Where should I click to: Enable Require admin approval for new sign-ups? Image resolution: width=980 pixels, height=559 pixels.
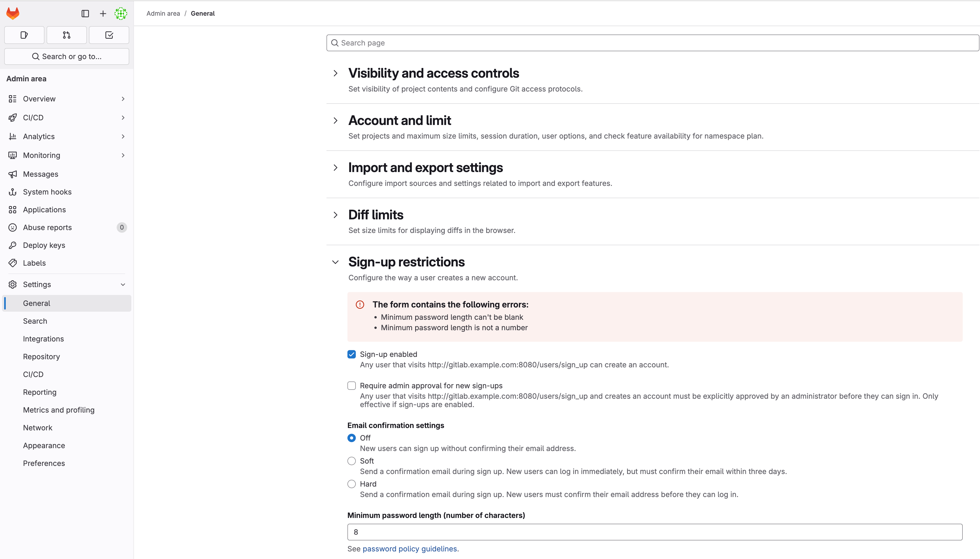(x=351, y=385)
